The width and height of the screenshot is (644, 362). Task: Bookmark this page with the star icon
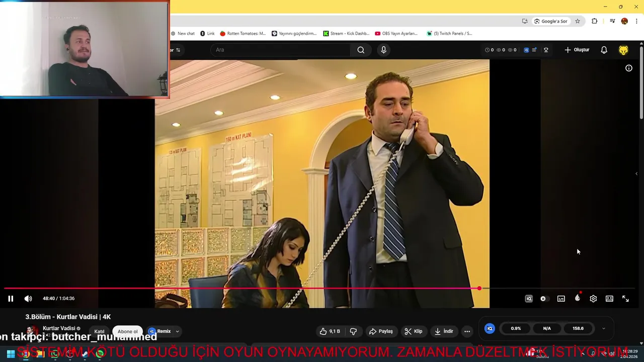point(578,21)
